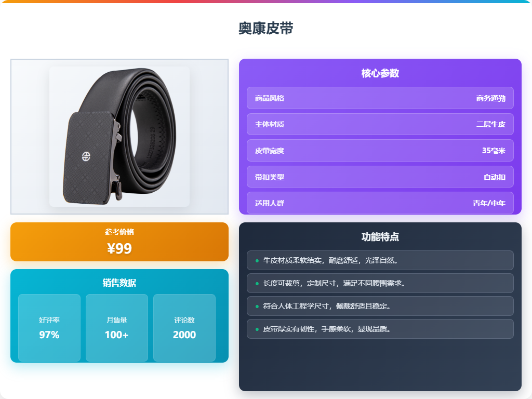
Task: Click the green bullet beside 牛皮材质柔软结实
Action: pyautogui.click(x=257, y=261)
